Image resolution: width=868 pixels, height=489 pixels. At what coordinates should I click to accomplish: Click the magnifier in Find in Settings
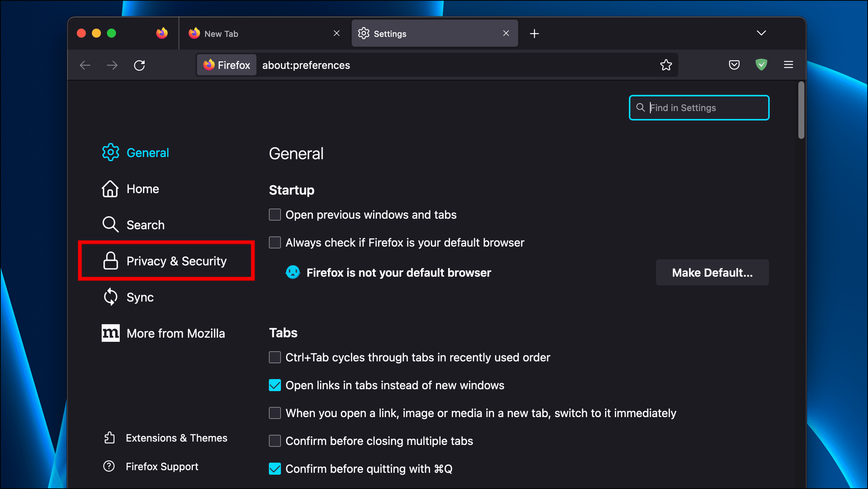coord(640,108)
